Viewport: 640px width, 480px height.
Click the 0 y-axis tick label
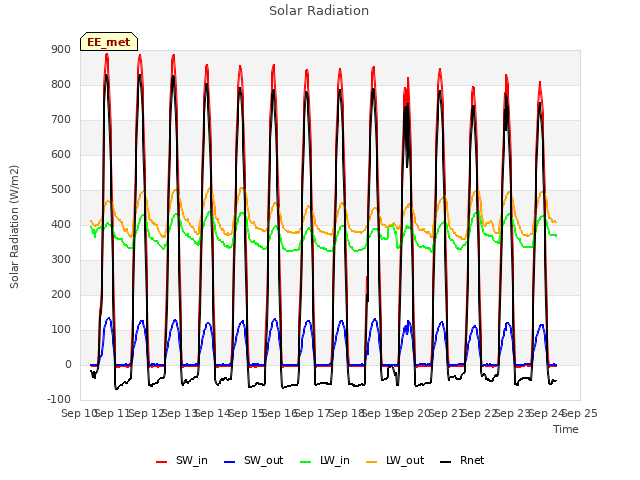[x=68, y=365]
